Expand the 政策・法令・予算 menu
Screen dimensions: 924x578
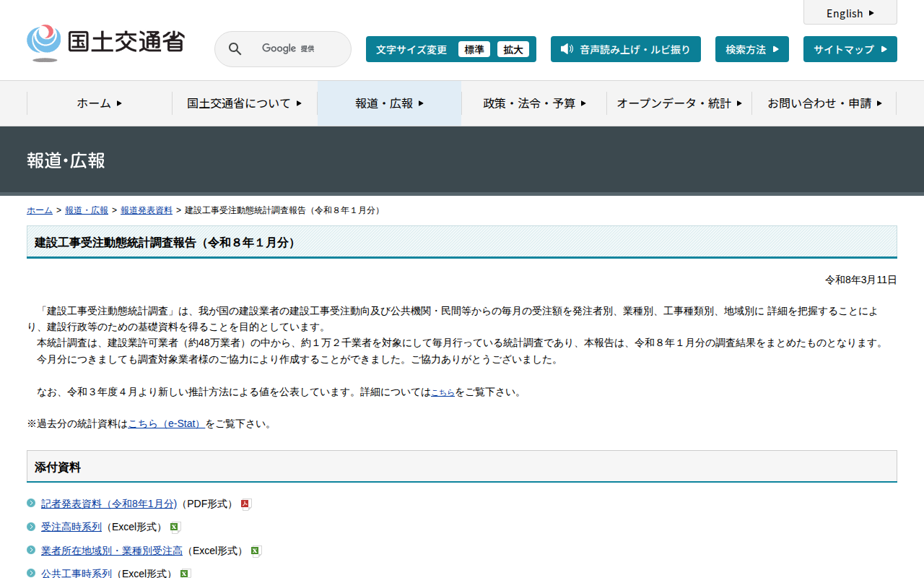point(534,103)
